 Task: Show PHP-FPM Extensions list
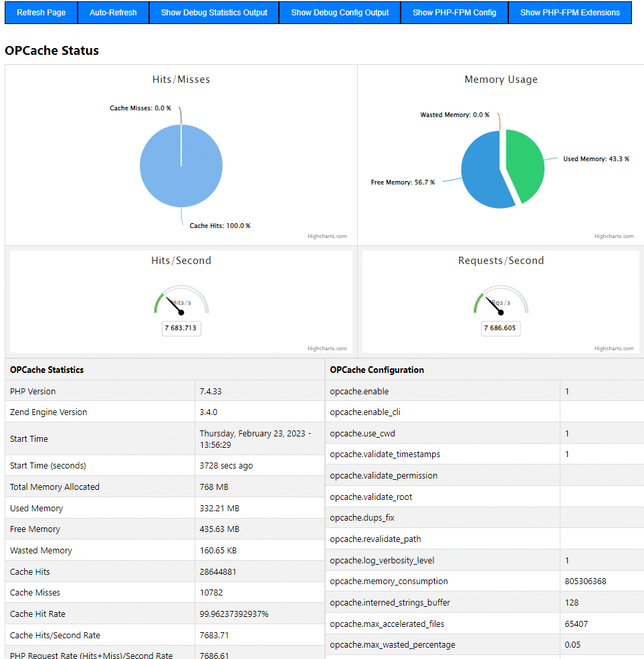point(569,13)
